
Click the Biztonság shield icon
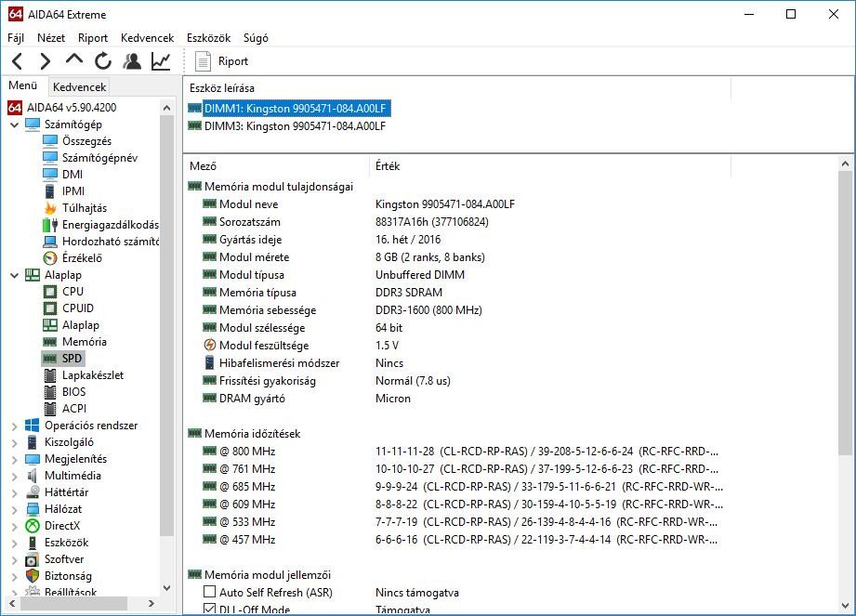[33, 576]
